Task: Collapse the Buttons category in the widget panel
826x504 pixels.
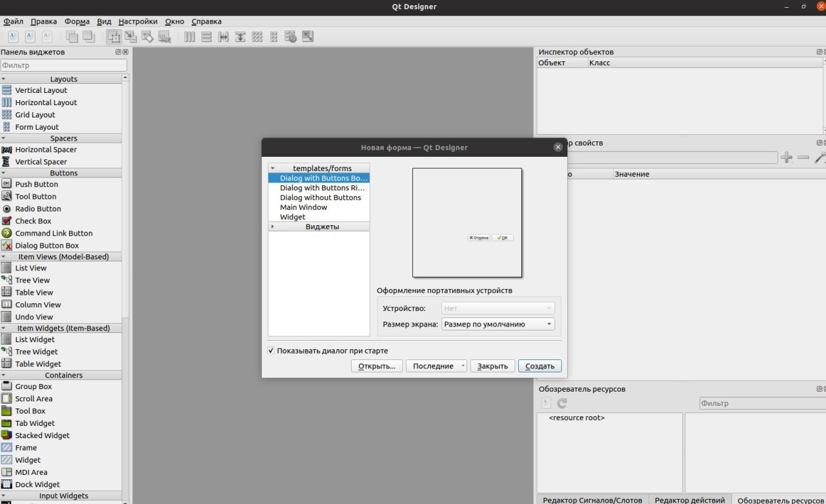Action: pos(3,173)
